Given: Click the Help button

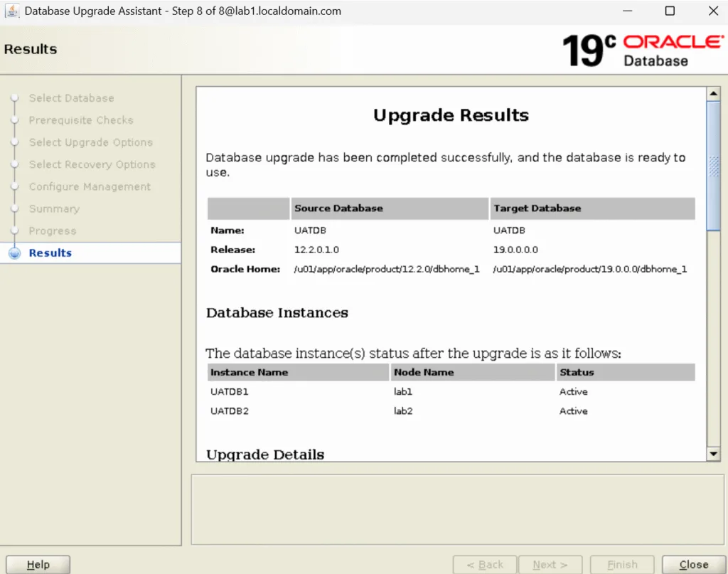Looking at the screenshot, I should (x=38, y=563).
